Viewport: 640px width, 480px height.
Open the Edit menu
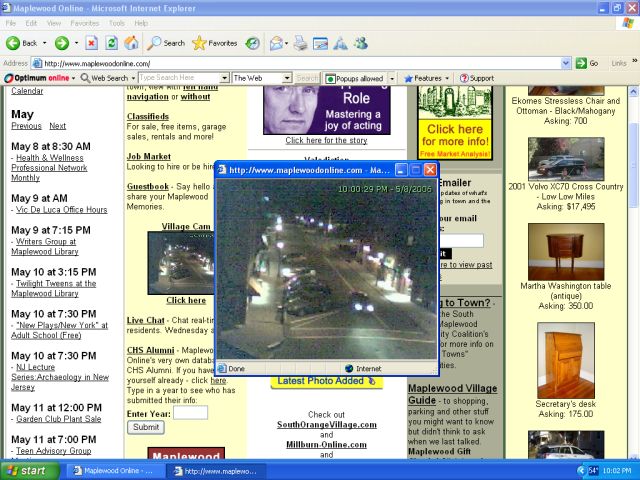point(31,23)
